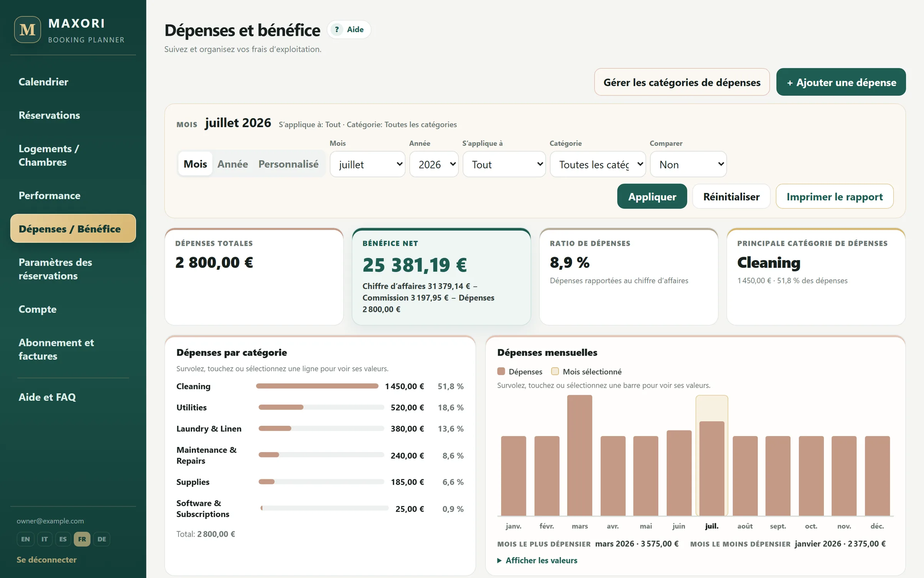Select the mars bar in chart

click(580, 455)
